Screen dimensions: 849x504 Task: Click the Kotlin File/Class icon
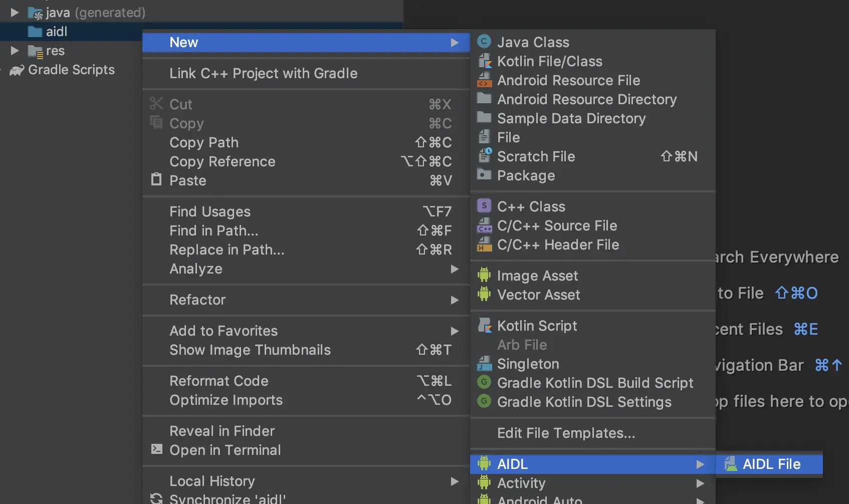(x=484, y=61)
